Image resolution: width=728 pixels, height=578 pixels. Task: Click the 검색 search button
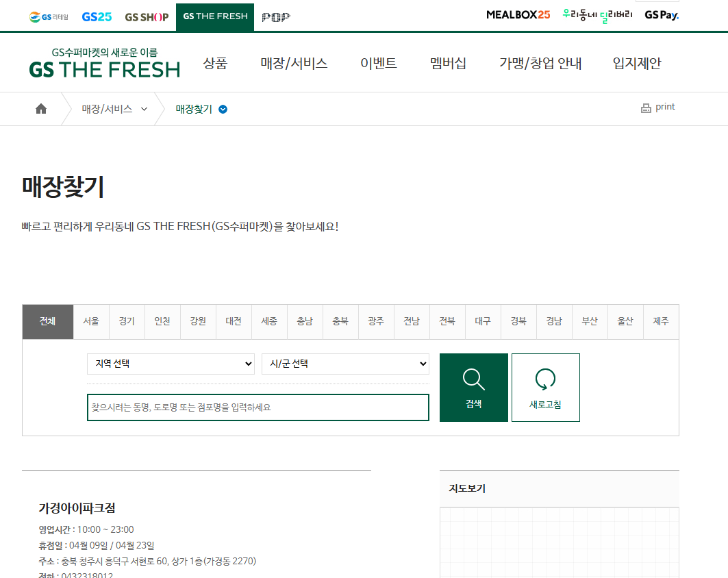(x=473, y=388)
